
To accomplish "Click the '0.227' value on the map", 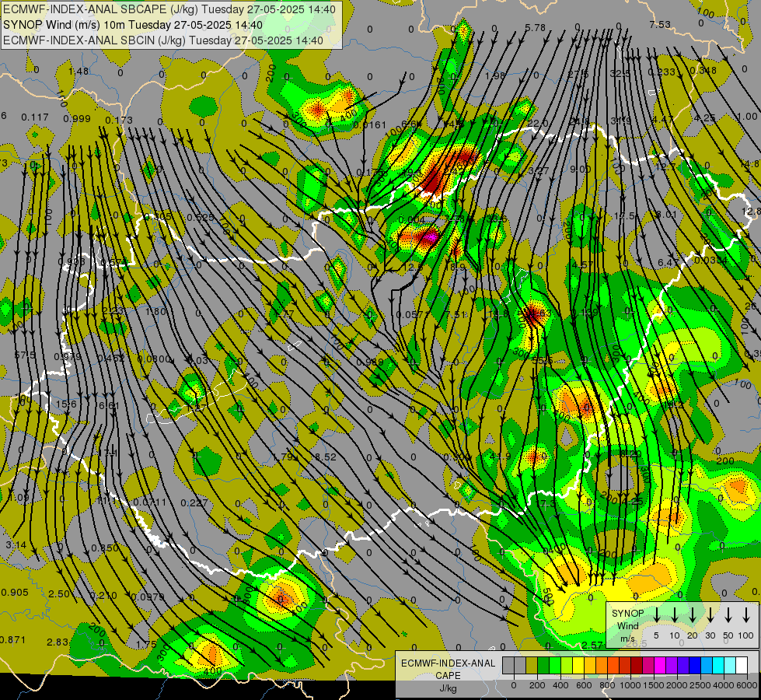I will [194, 502].
